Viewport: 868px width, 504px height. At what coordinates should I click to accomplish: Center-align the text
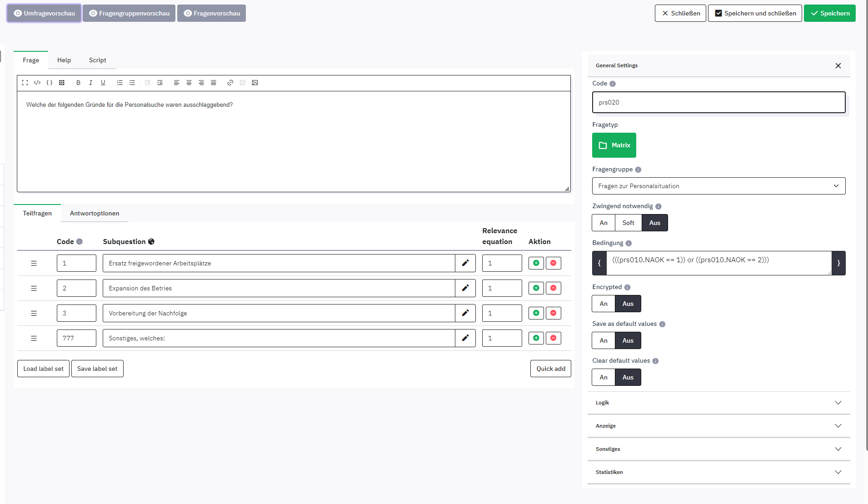tap(189, 83)
